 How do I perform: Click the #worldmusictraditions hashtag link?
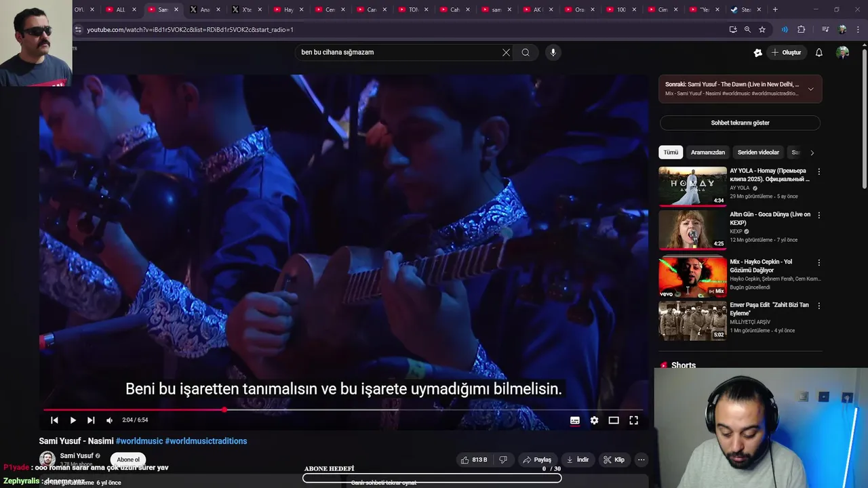coord(206,441)
